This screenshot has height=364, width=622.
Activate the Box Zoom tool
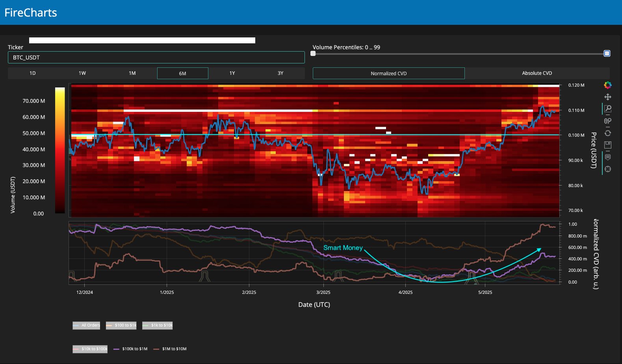[608, 109]
